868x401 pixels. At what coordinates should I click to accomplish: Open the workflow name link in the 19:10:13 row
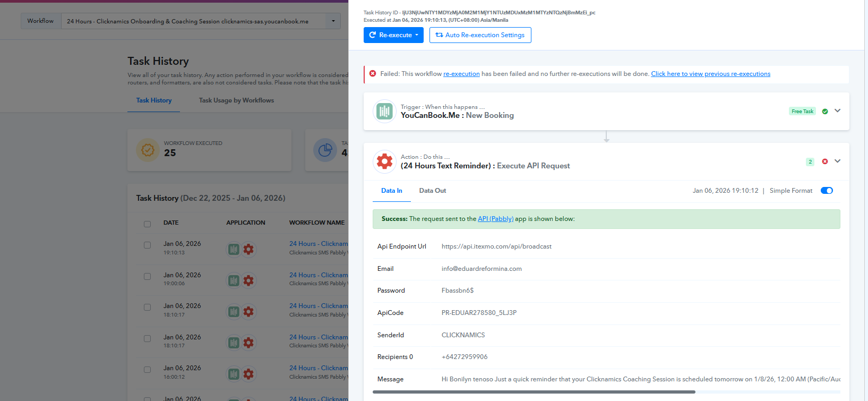click(x=319, y=244)
